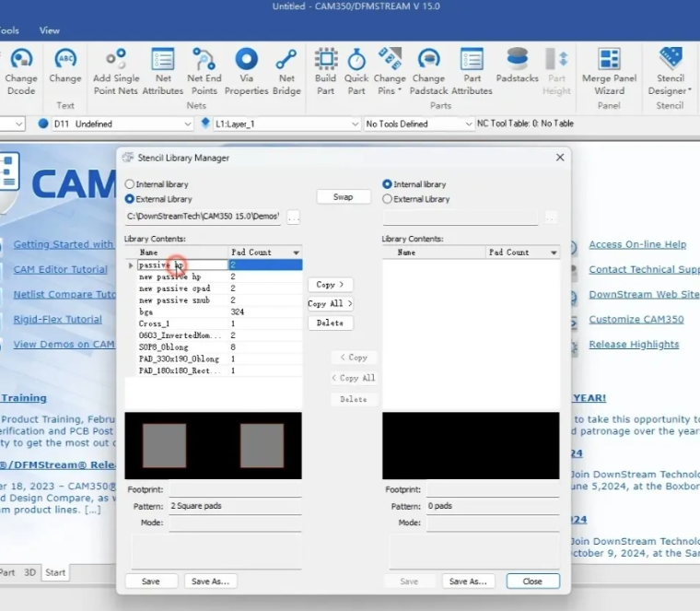Launch the Build Part tool
The height and width of the screenshot is (611, 700).
pos(325,60)
